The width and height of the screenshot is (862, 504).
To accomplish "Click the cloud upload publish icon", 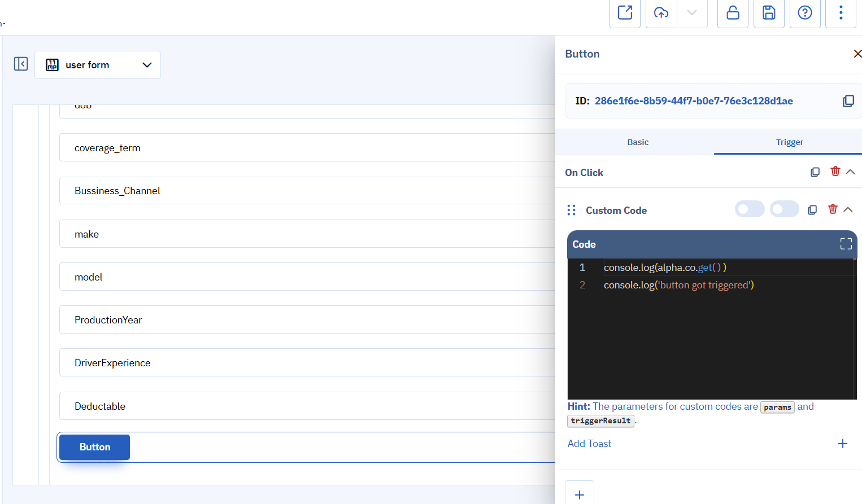I will [x=661, y=12].
